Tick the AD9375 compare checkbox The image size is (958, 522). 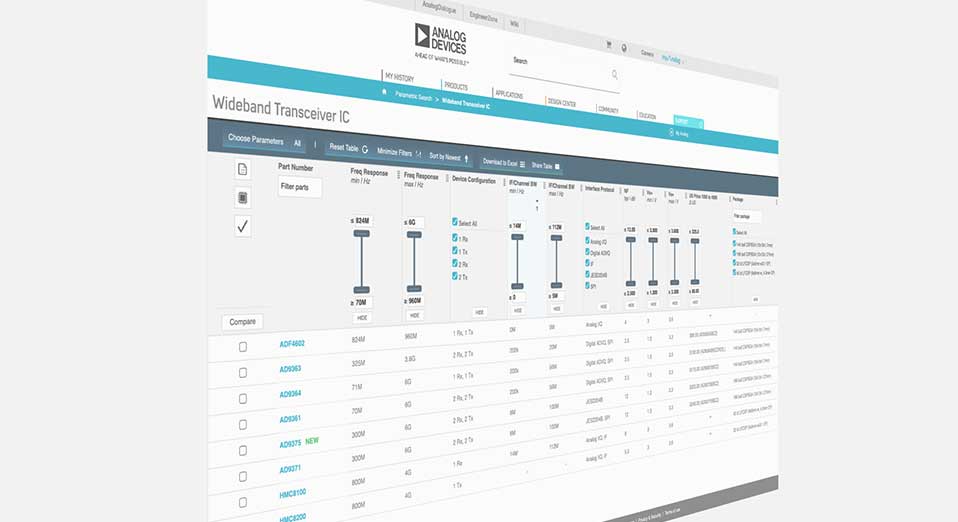243,450
